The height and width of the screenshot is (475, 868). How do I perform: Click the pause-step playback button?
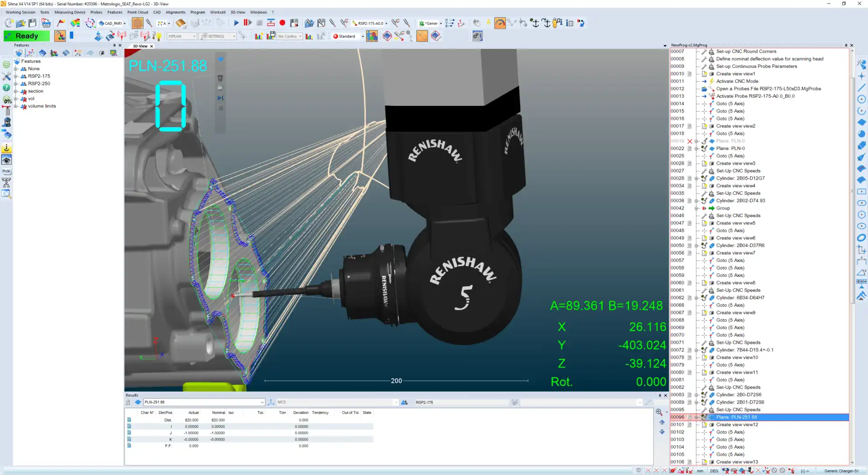247,23
